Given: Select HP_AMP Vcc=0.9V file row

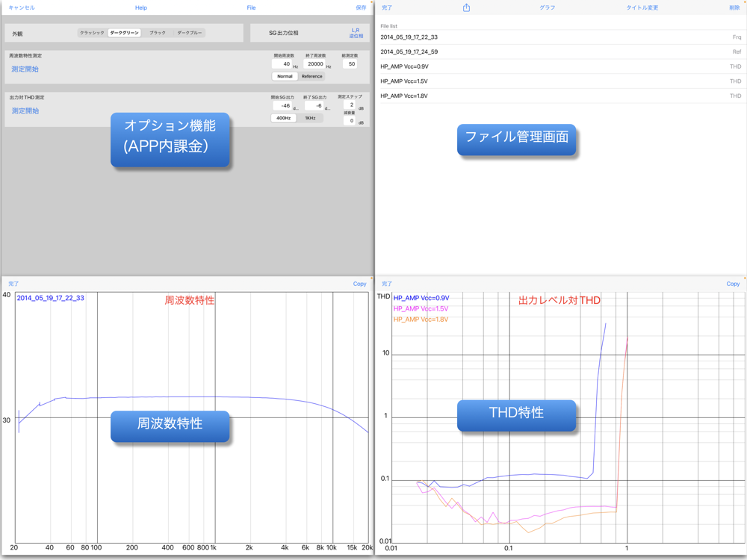Looking at the screenshot, I should (561, 66).
